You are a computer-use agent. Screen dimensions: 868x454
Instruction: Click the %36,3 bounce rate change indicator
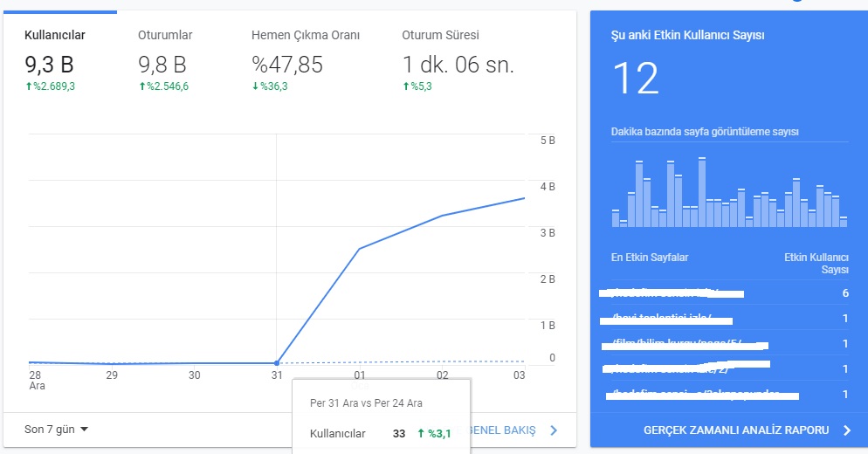point(270,86)
